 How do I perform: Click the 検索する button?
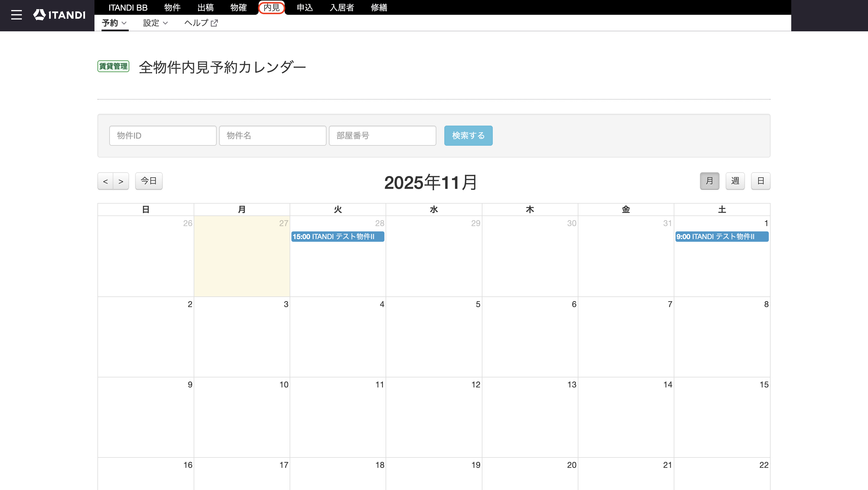coord(468,136)
